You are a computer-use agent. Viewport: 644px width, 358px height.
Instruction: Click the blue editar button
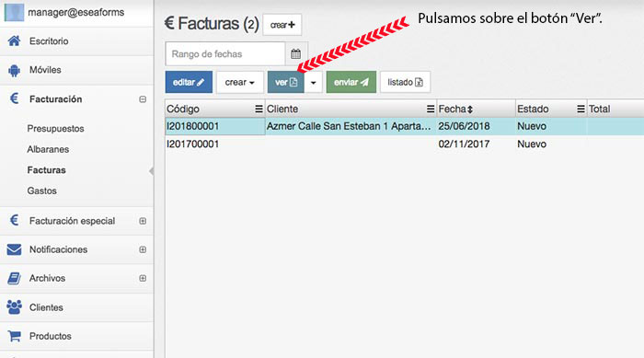click(189, 82)
